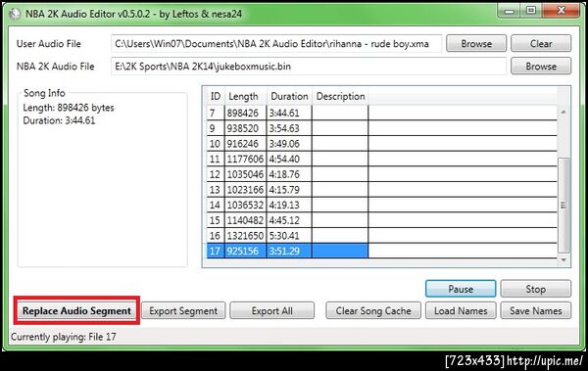Click description cell of row 9
The width and height of the screenshot is (588, 371).
point(340,128)
